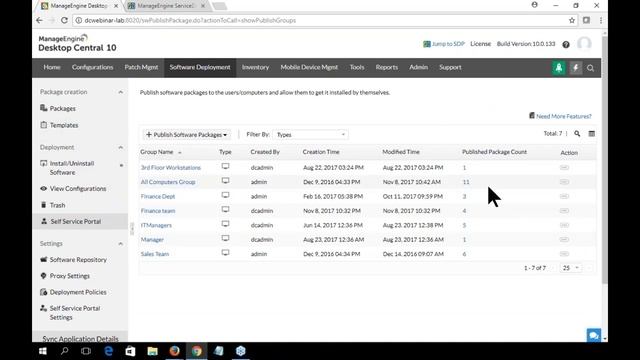This screenshot has height=360, width=640.
Task: Click action icon for Finance Dept row
Action: [564, 196]
